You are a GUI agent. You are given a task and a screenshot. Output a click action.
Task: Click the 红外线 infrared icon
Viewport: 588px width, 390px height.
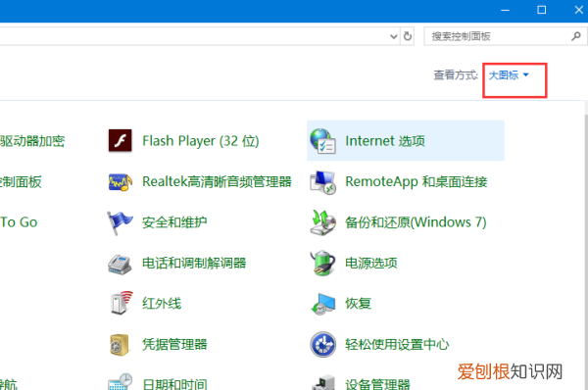coord(122,303)
